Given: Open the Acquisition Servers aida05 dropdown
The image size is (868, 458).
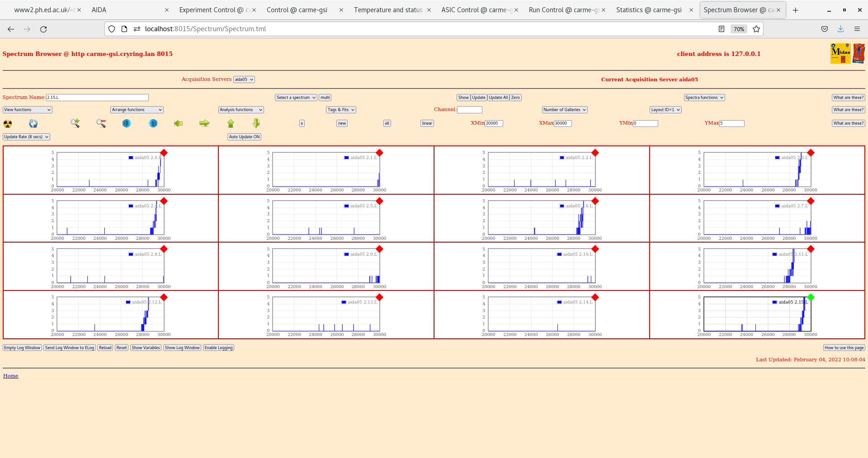Looking at the screenshot, I should [244, 79].
